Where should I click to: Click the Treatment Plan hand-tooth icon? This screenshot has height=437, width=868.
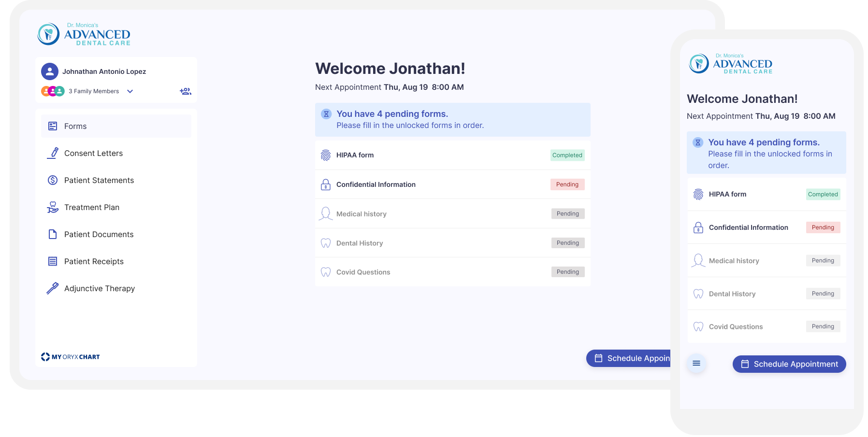[x=53, y=207]
